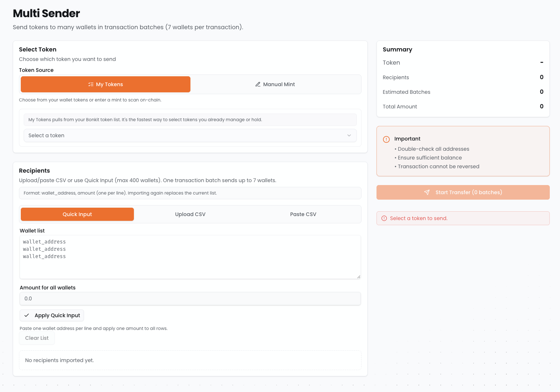The width and height of the screenshot is (560, 392).
Task: Select the Quick Input tab
Action: click(x=77, y=214)
